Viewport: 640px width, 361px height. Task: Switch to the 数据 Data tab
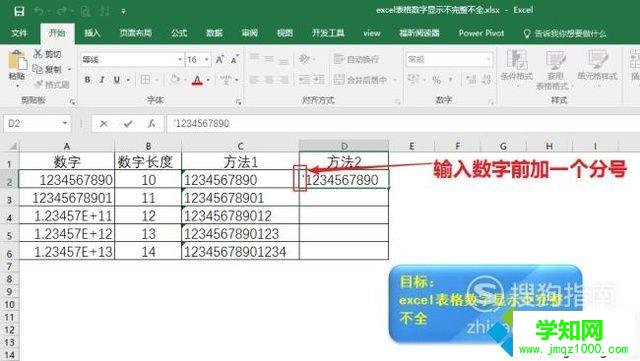point(214,33)
